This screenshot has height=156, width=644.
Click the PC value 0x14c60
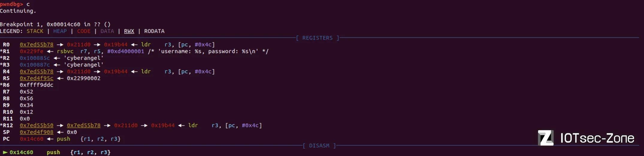31,139
